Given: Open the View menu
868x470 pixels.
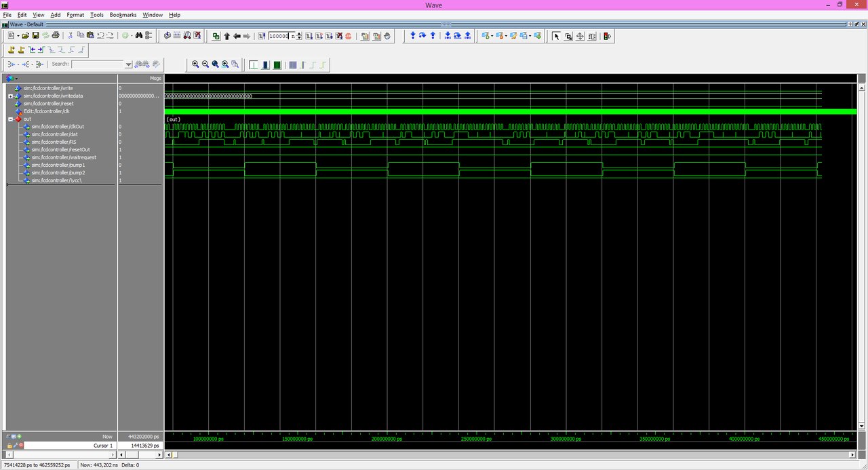Looking at the screenshot, I should (x=38, y=15).
